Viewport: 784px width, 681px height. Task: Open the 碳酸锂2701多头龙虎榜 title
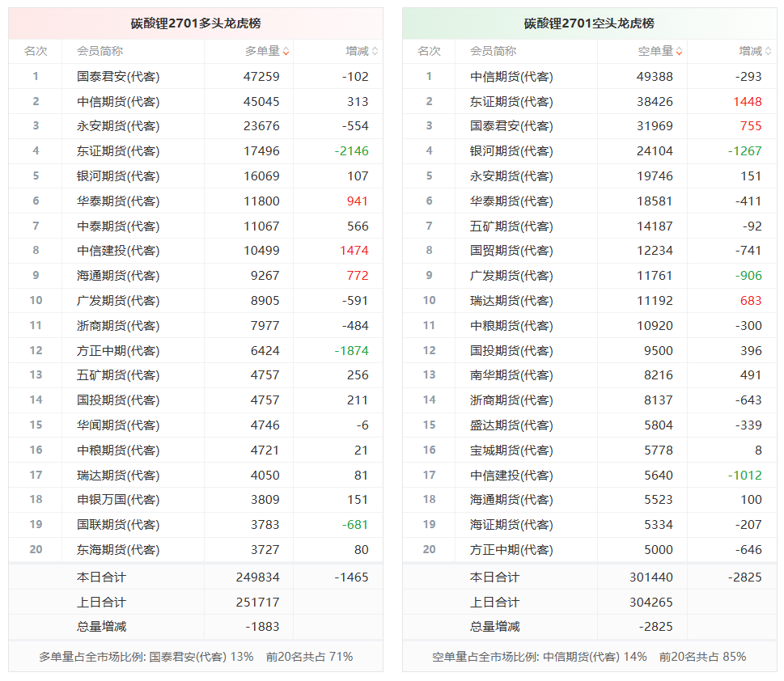coord(196,23)
